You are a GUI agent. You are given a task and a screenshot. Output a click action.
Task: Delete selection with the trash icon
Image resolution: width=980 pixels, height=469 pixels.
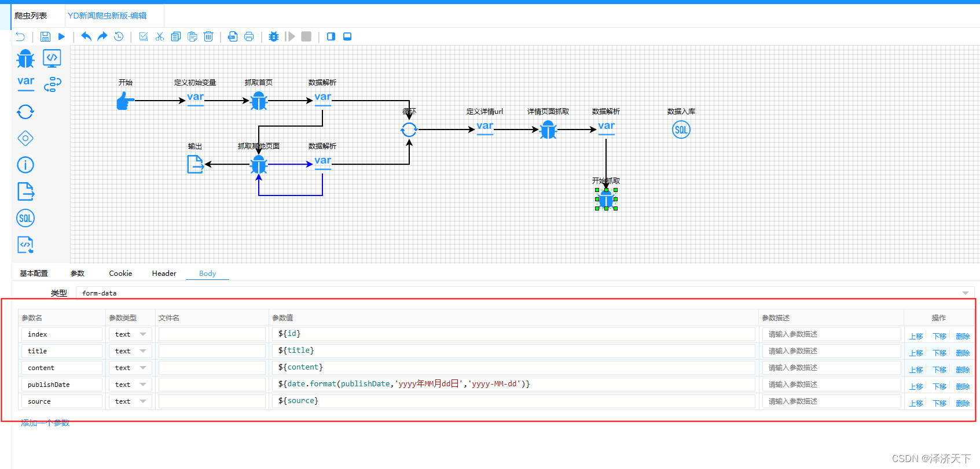(x=208, y=36)
